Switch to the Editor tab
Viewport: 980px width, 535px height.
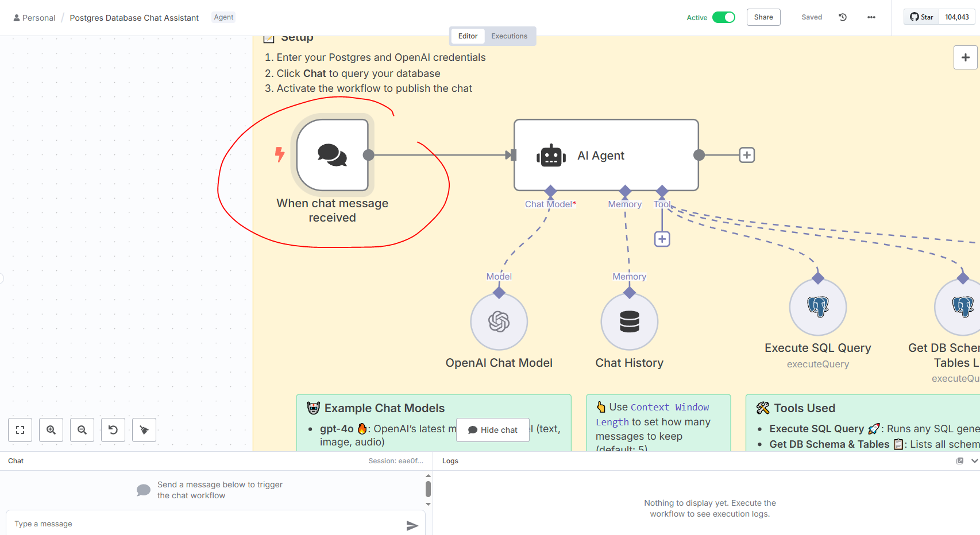pyautogui.click(x=467, y=36)
